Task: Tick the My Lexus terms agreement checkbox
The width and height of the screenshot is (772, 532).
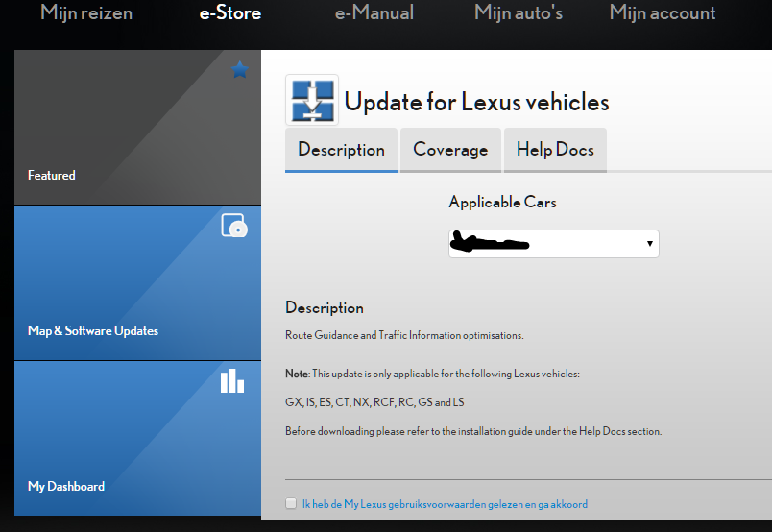Action: tap(291, 503)
